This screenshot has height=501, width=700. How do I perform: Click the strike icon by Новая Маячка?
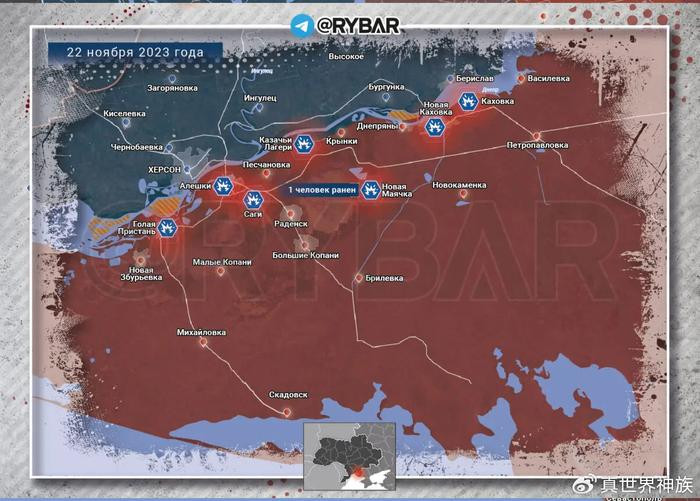[370, 188]
